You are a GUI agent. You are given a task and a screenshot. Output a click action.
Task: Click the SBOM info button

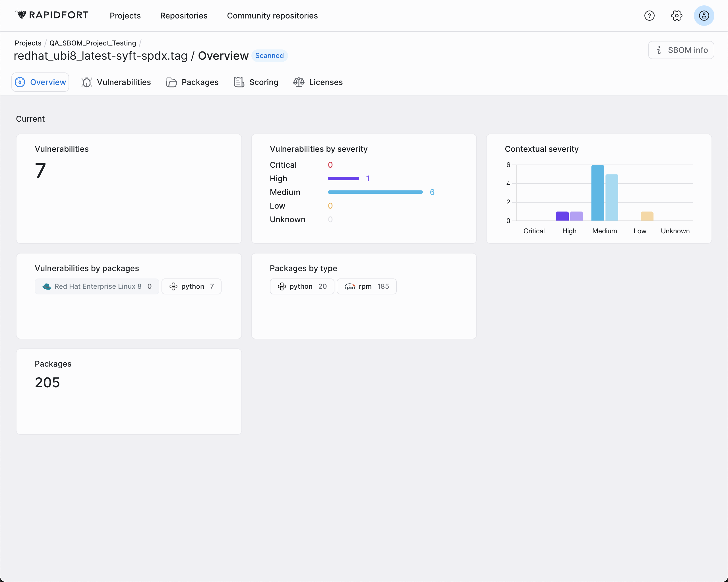pyautogui.click(x=681, y=50)
